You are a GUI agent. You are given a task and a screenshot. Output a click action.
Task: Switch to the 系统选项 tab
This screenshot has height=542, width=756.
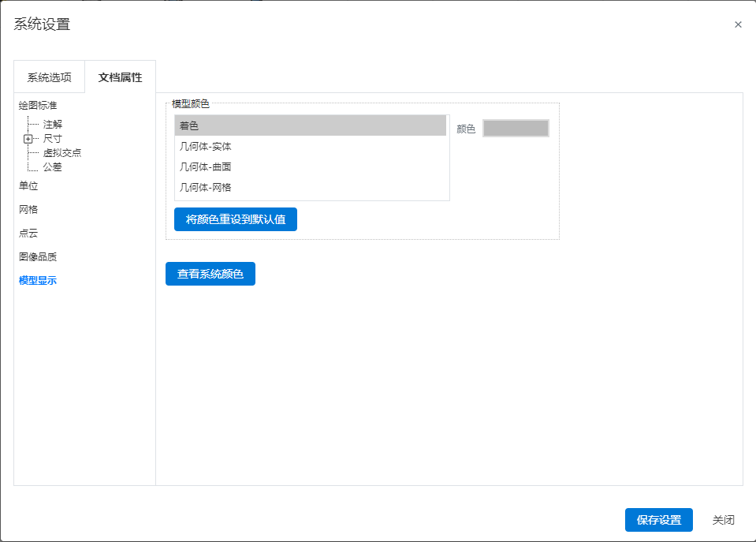point(49,77)
